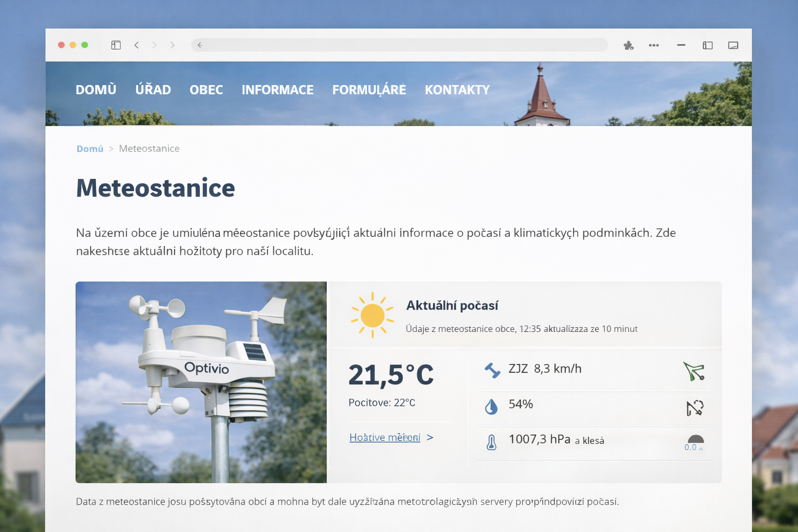798x532 pixels.
Task: Click the pressure thermometer icon
Action: (x=491, y=442)
